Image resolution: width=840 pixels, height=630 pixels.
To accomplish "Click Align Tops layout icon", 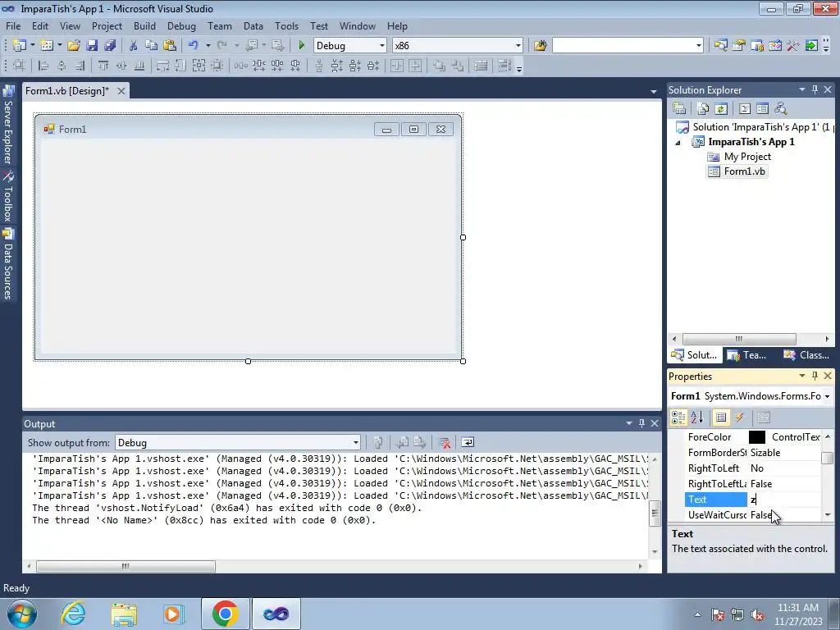I will pos(103,66).
